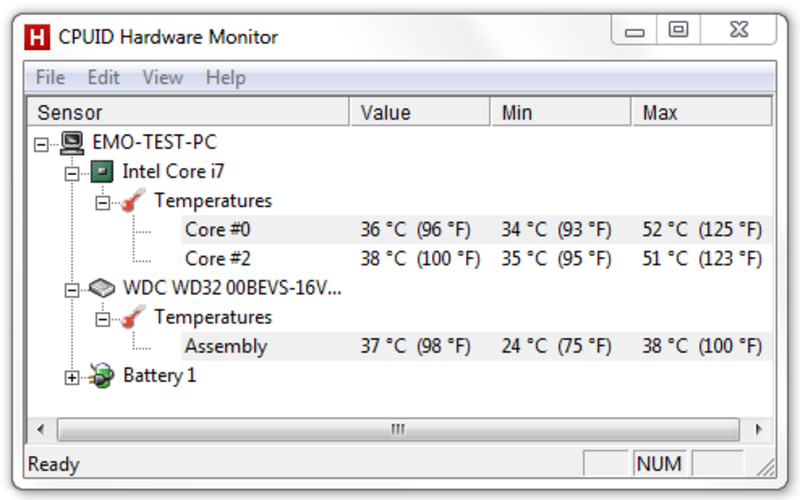Open the View menu
Image resolution: width=800 pixels, height=500 pixels.
162,78
